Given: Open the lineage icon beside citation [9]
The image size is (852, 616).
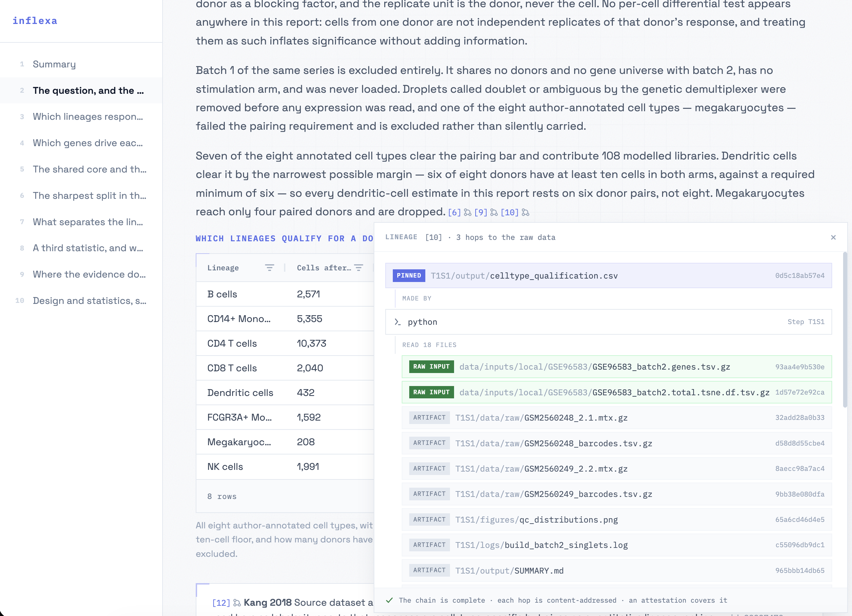Looking at the screenshot, I should point(494,213).
